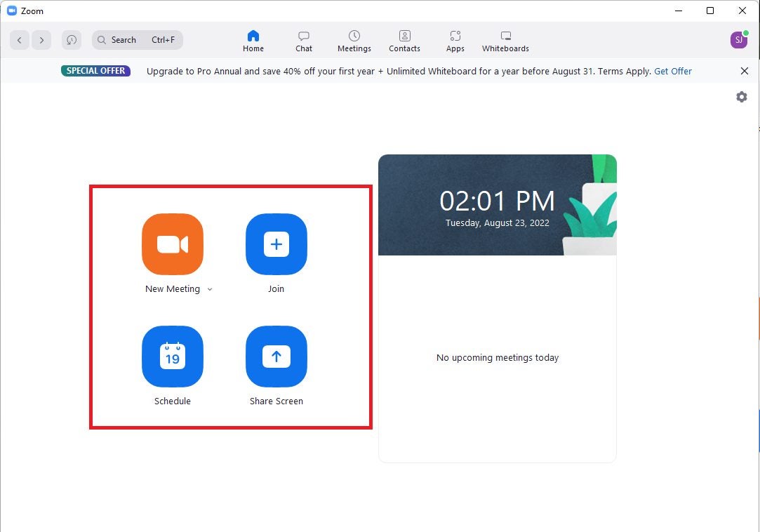Start a New Meeting with the orange camera icon
The image size is (760, 532).
point(173,244)
